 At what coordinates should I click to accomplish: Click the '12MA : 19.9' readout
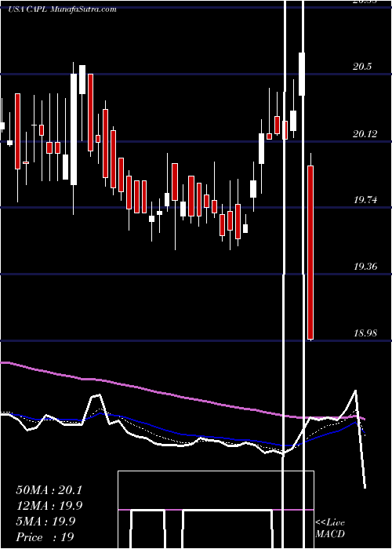tap(49, 506)
